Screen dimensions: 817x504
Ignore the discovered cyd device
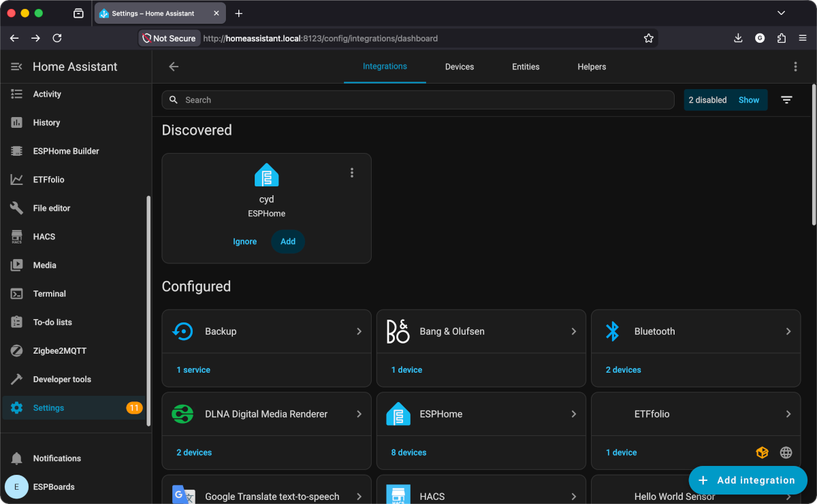pyautogui.click(x=245, y=241)
